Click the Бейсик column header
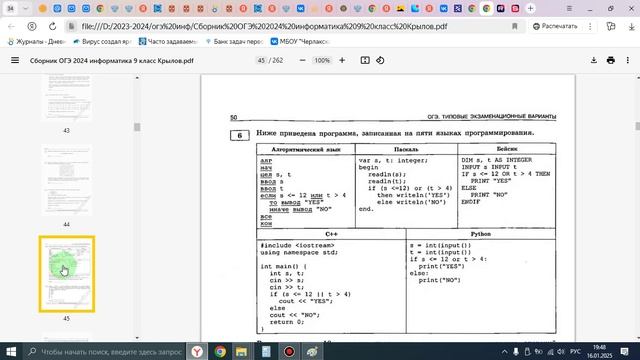Screen dimensions: 640x360 [x=507, y=149]
